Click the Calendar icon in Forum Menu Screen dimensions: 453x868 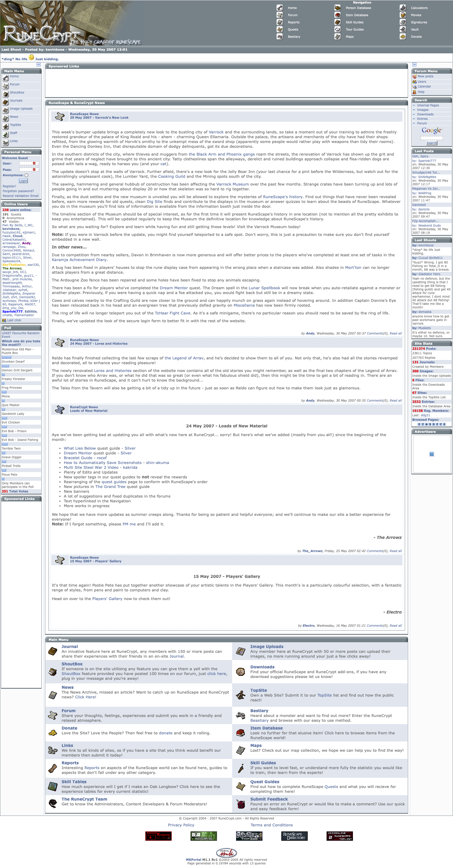[x=415, y=87]
